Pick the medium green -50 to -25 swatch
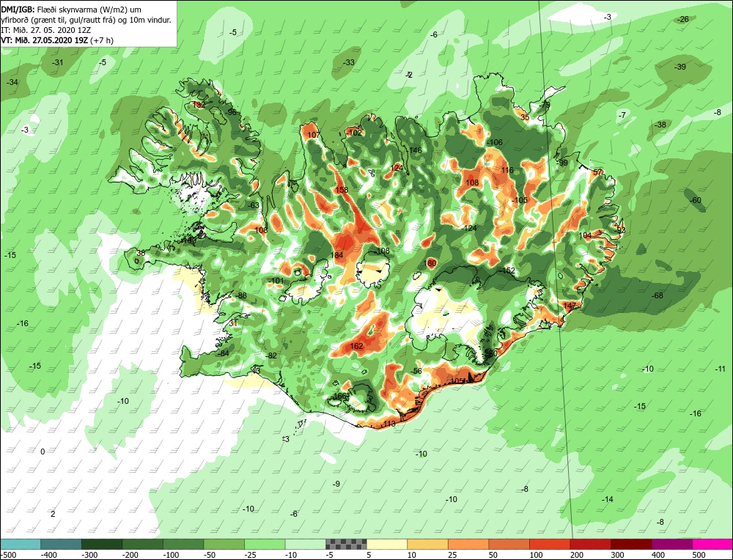 [x=224, y=544]
